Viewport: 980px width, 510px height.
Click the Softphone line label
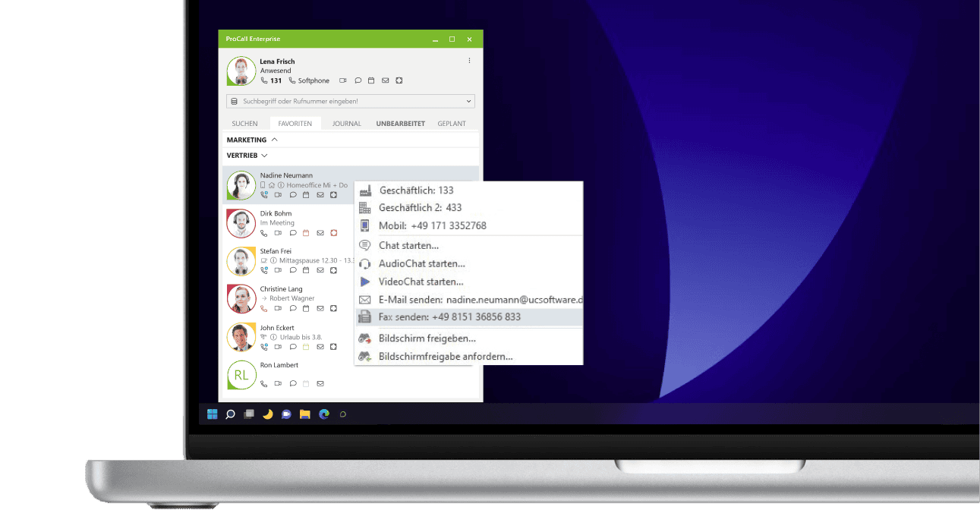tap(314, 80)
